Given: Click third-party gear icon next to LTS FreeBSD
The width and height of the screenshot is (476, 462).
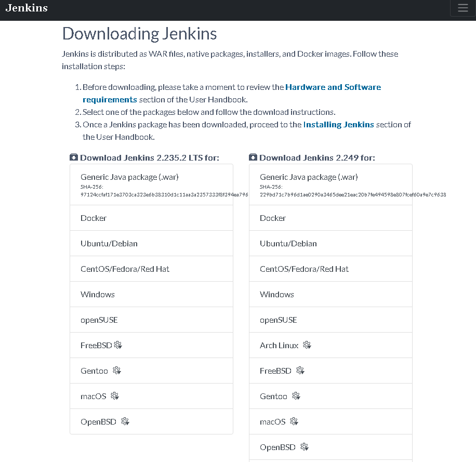Looking at the screenshot, I should [x=118, y=345].
